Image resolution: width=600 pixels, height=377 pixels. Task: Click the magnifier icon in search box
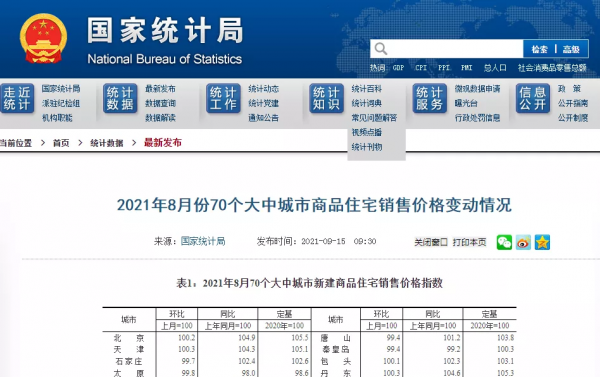381,49
